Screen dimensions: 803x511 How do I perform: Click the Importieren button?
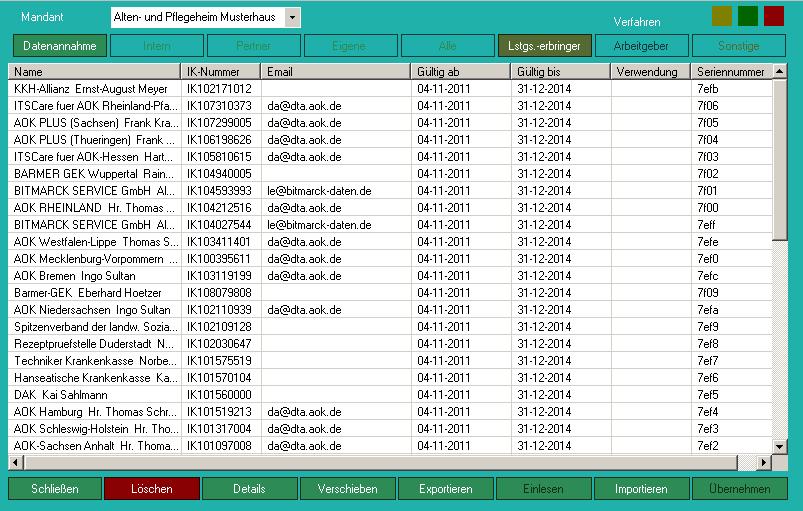pos(641,489)
